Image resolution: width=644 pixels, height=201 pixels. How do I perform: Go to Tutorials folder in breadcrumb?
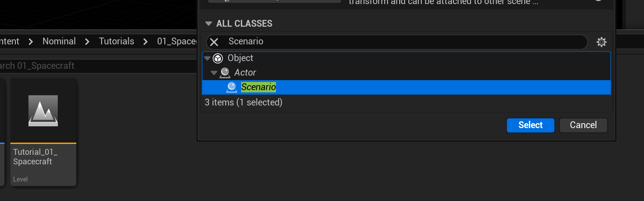[x=117, y=41]
